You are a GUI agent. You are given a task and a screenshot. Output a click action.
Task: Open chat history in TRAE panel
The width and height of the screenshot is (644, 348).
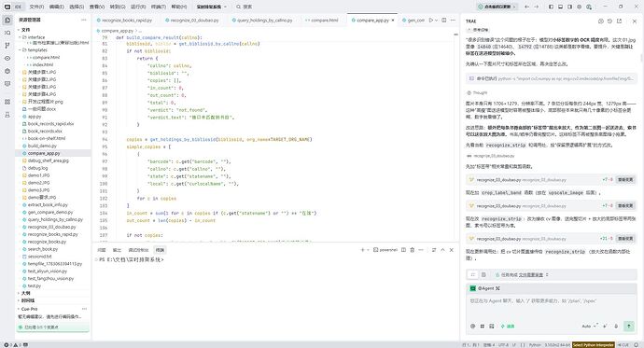pos(609,21)
